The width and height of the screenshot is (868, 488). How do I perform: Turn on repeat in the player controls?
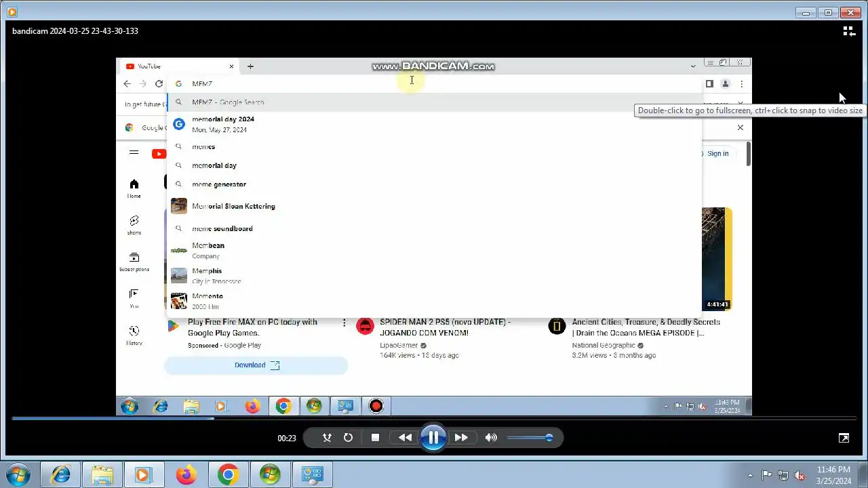point(348,438)
